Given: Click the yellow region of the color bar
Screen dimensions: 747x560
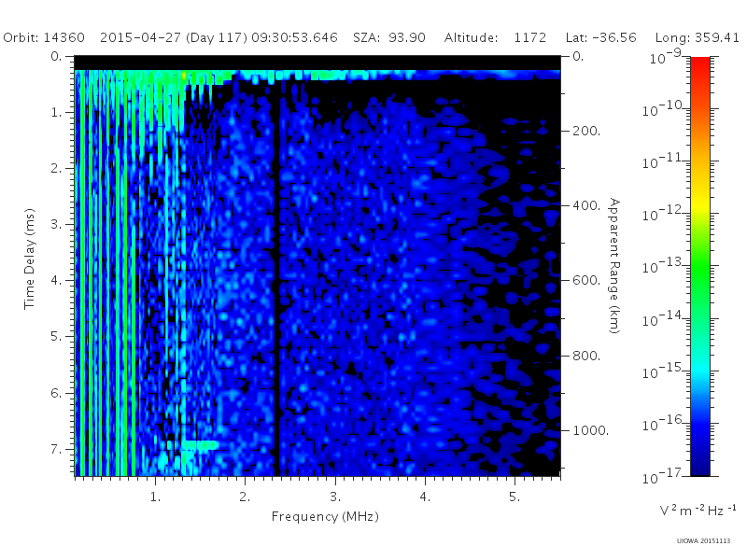Looking at the screenshot, I should pyautogui.click(x=699, y=203).
